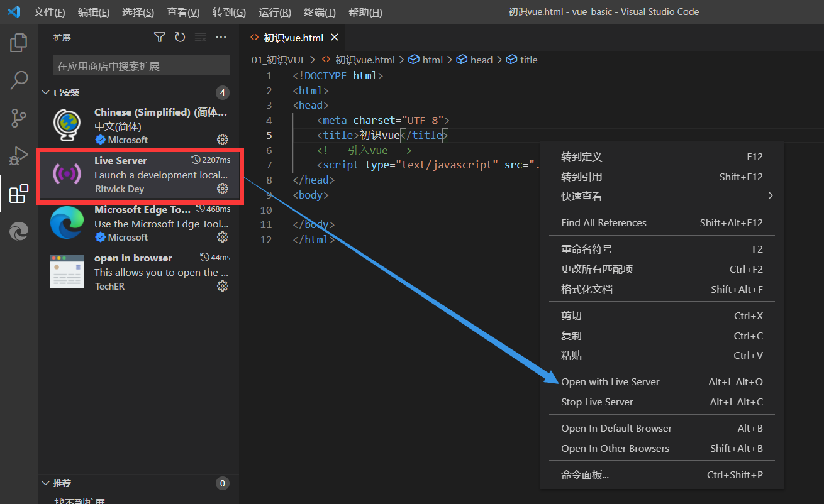The height and width of the screenshot is (504, 824).
Task: Open the 查看(V) menu
Action: 183,12
